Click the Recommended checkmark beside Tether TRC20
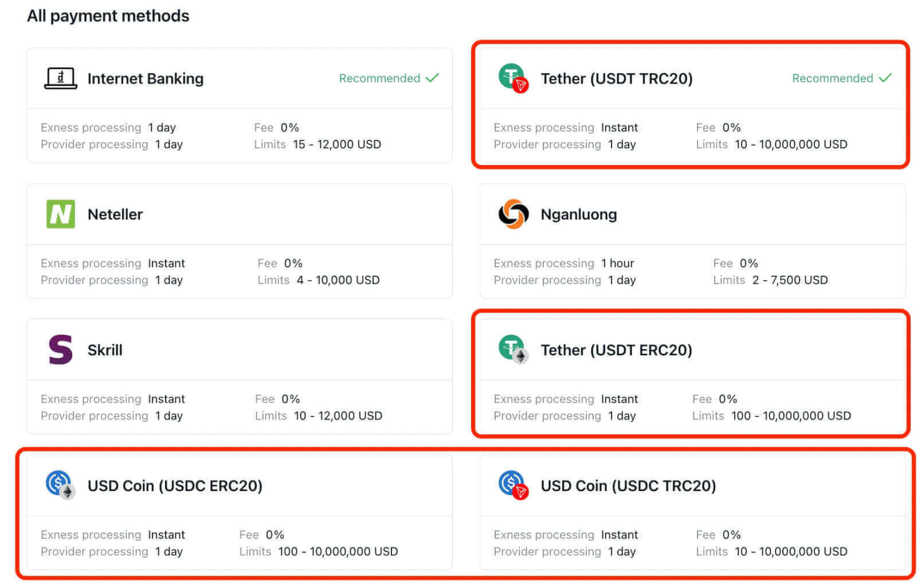Screen dimensions: 917x588 (x=886, y=77)
